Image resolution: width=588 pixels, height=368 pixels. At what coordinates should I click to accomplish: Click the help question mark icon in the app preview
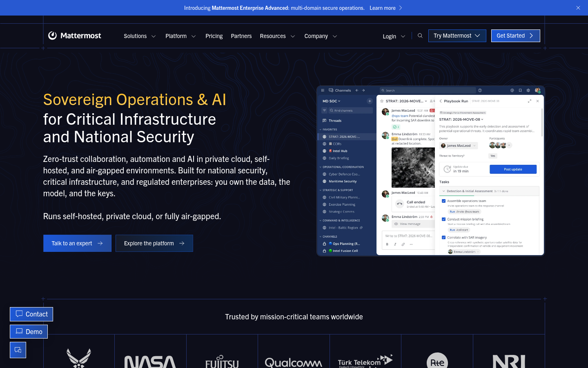pyautogui.click(x=480, y=90)
